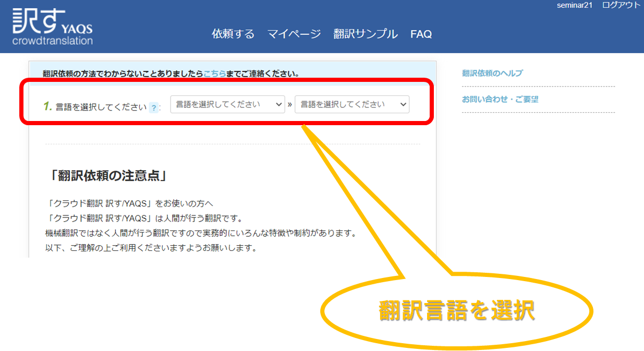Select 翻訳サンプル in the top navigation
Viewport: 644px width, 351px height.
(x=366, y=34)
